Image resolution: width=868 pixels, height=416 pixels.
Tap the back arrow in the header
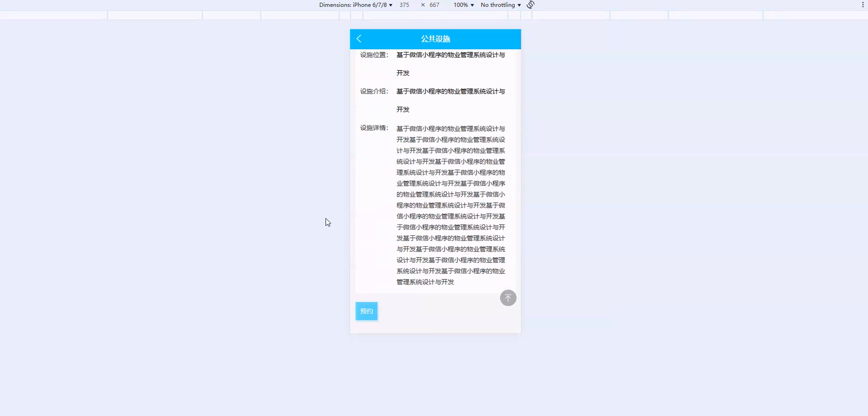[359, 39]
